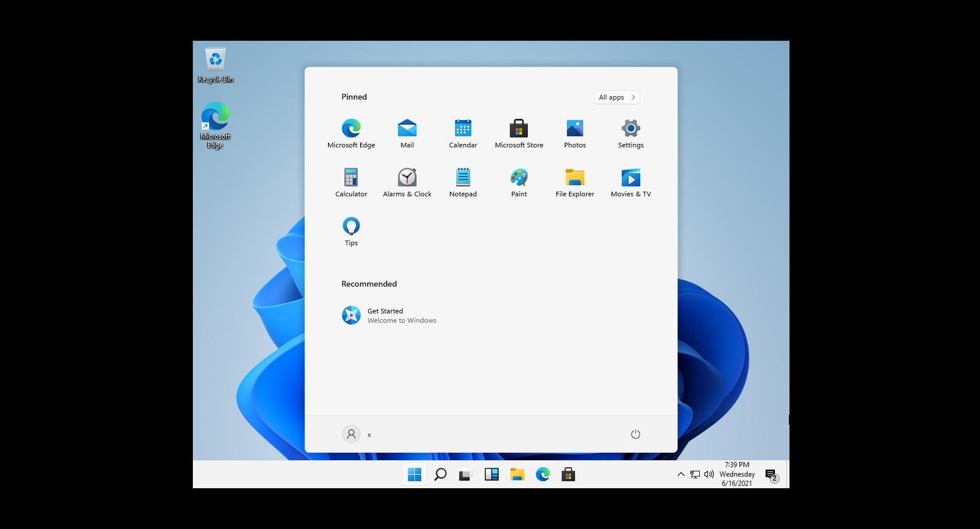Open Settings from the Start menu
Viewport: 980px width, 529px height.
click(x=630, y=133)
